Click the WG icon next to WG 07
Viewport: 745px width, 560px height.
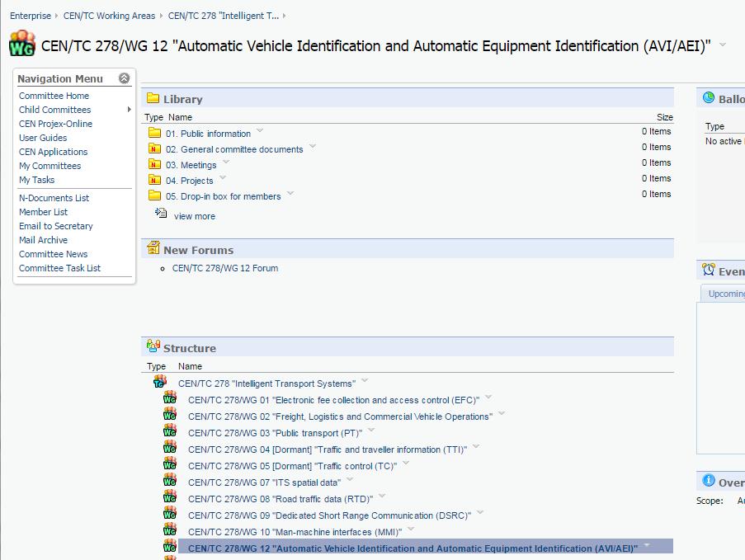point(170,480)
